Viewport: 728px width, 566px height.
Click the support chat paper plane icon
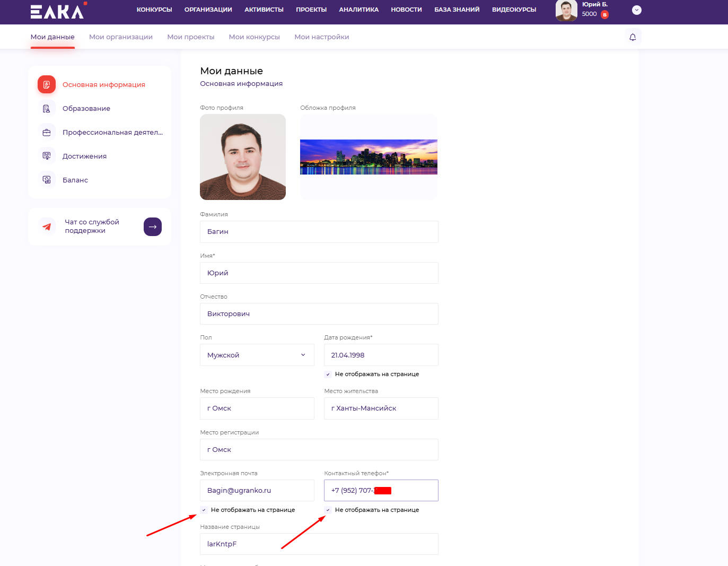click(47, 227)
